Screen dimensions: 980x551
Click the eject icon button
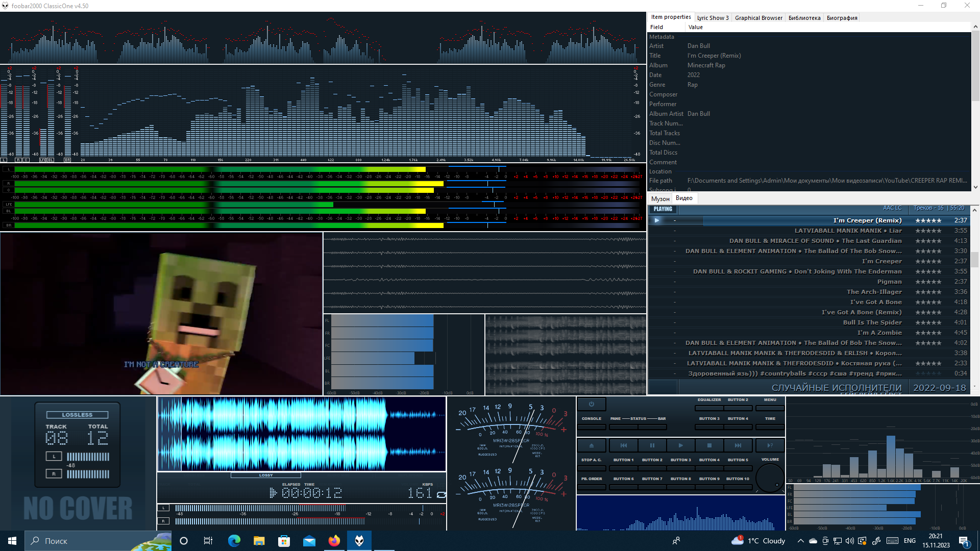[x=592, y=445]
